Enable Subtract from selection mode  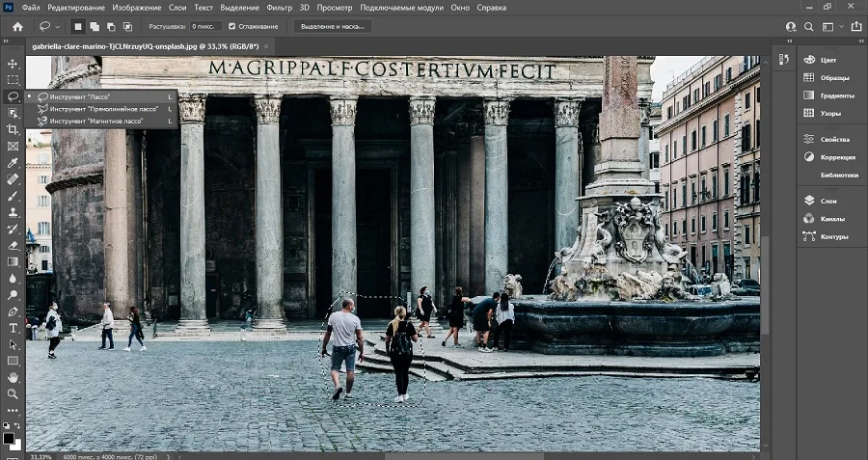pos(111,27)
